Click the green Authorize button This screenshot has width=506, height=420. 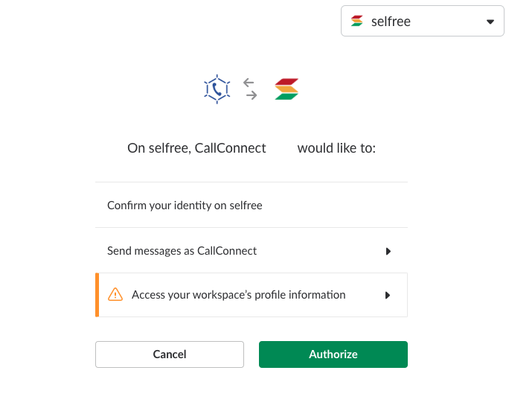pyautogui.click(x=333, y=354)
